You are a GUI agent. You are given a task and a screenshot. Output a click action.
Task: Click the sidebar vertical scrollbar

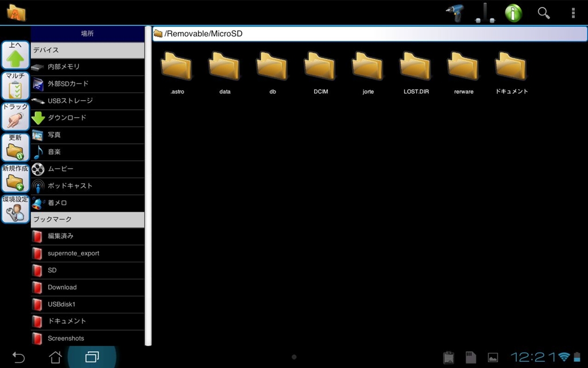coord(148,186)
